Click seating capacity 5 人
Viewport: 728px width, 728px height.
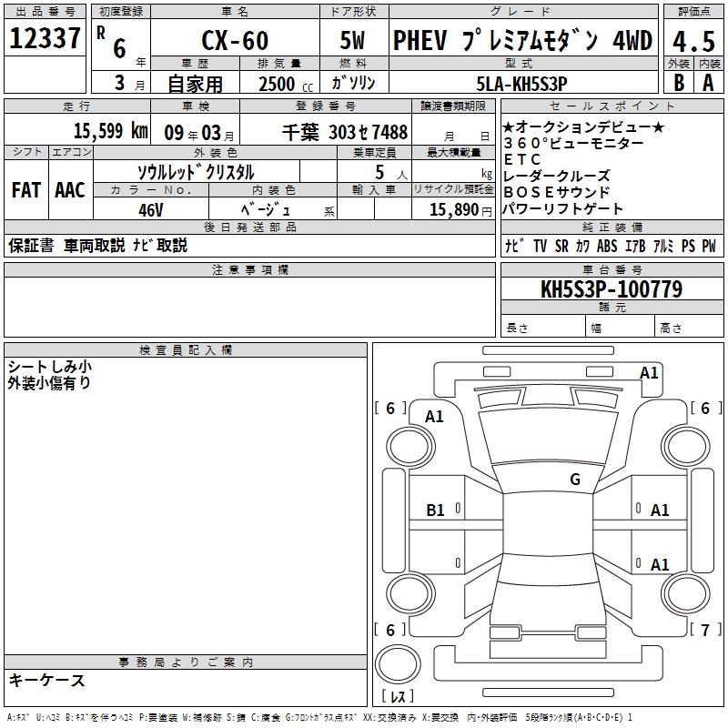pos(391,173)
